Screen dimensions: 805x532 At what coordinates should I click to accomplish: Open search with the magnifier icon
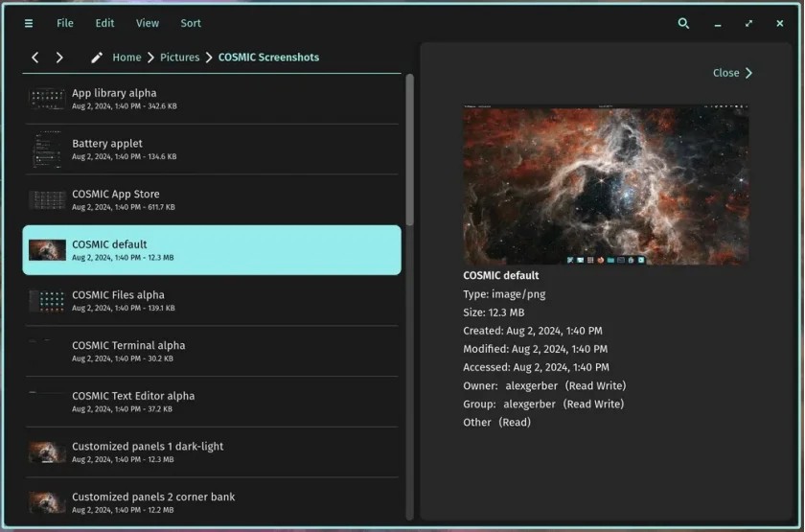tap(683, 23)
